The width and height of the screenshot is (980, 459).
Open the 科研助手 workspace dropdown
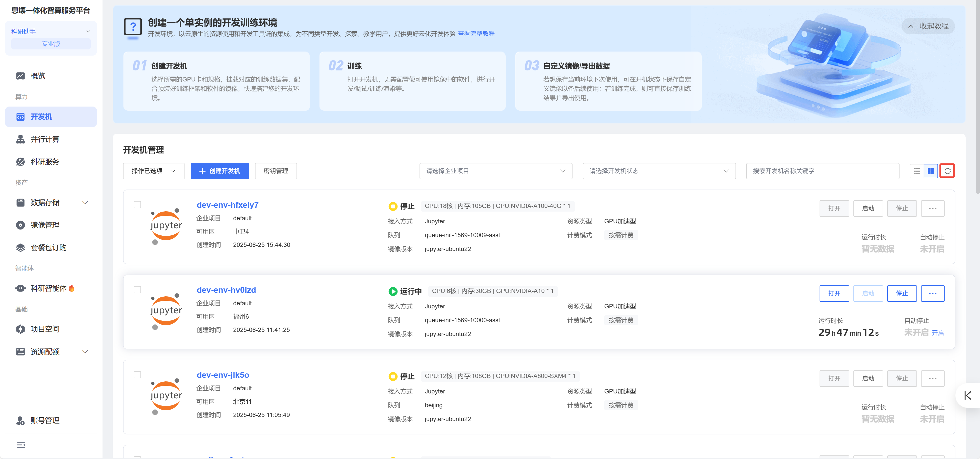(x=51, y=31)
